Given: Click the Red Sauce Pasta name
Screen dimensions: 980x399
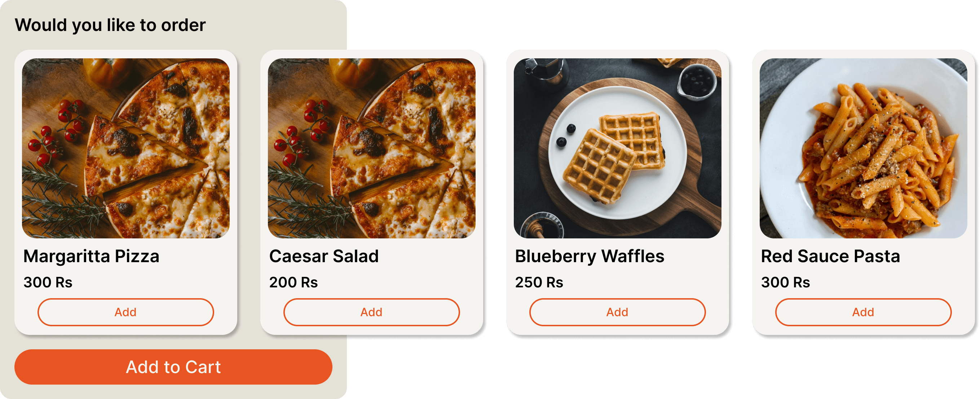Looking at the screenshot, I should (x=830, y=256).
